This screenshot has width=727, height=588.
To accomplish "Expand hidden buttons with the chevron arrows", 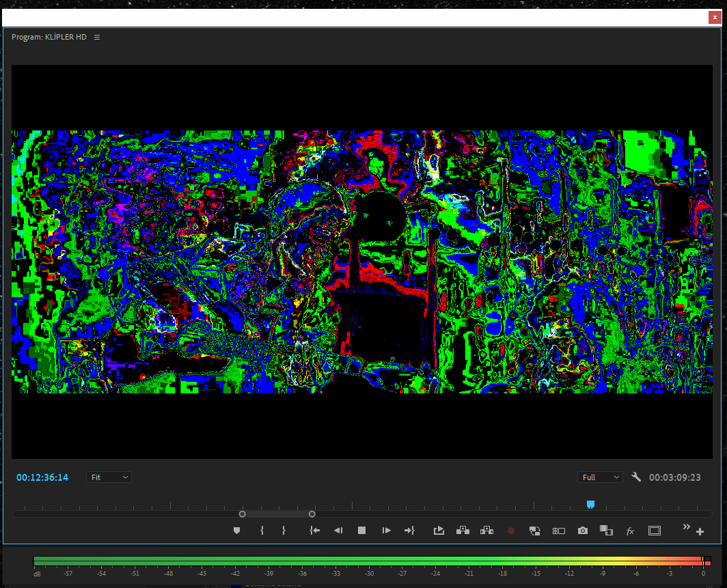I will 686,527.
